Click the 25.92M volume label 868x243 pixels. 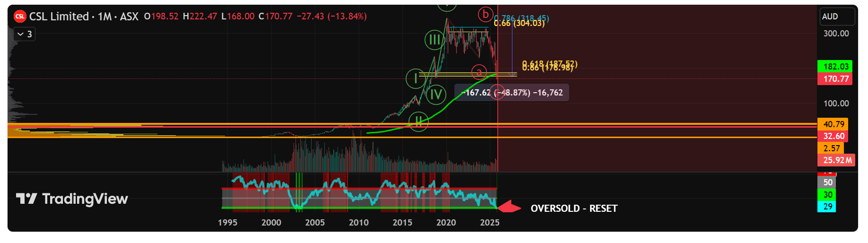(x=837, y=160)
